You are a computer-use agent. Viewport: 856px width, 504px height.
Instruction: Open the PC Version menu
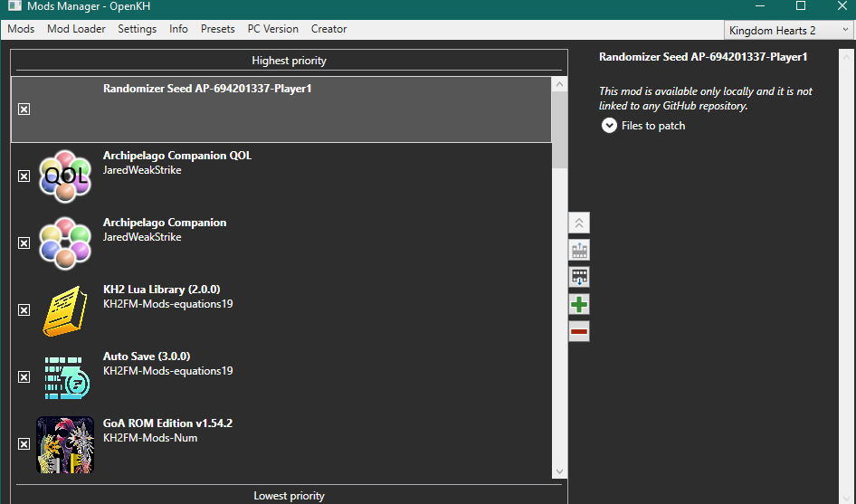point(273,29)
